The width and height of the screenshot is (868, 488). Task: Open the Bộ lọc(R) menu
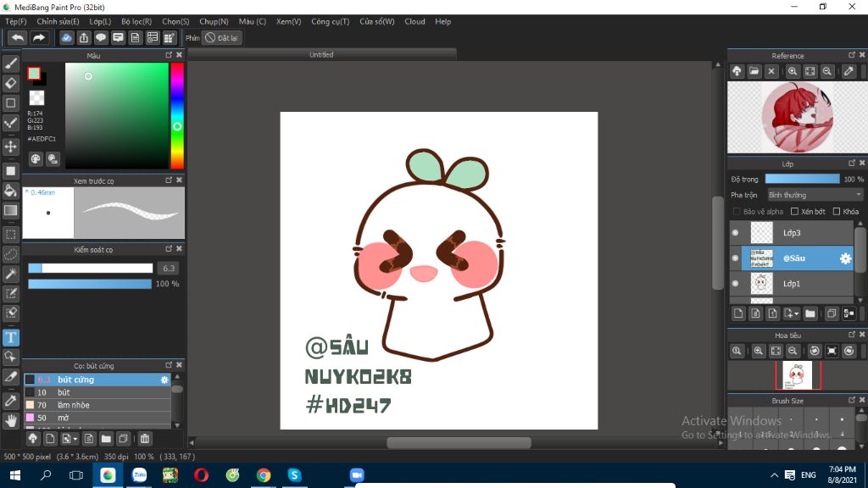(136, 21)
